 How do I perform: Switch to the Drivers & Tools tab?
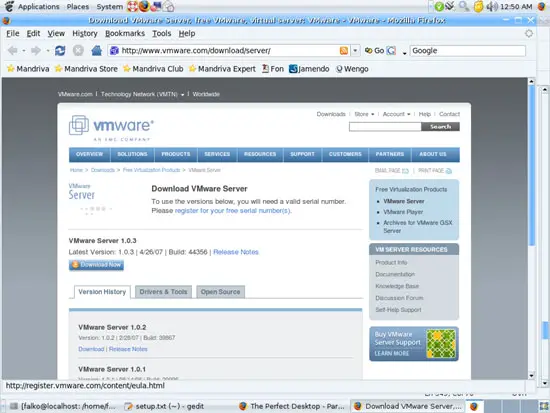pos(163,292)
